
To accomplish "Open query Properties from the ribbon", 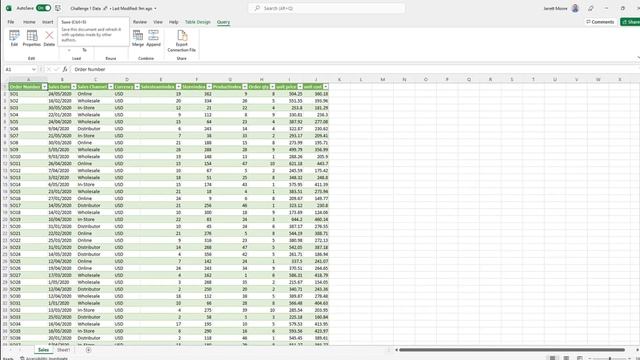I will 32,38.
